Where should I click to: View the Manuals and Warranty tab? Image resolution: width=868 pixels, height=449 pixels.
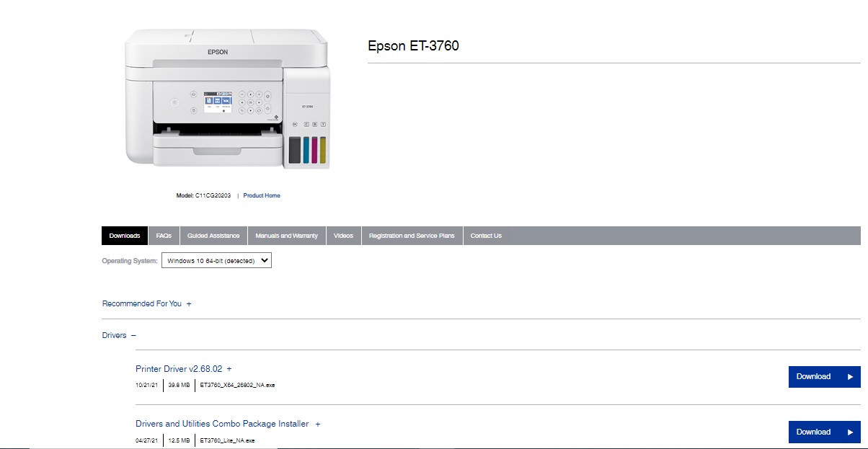coord(287,235)
